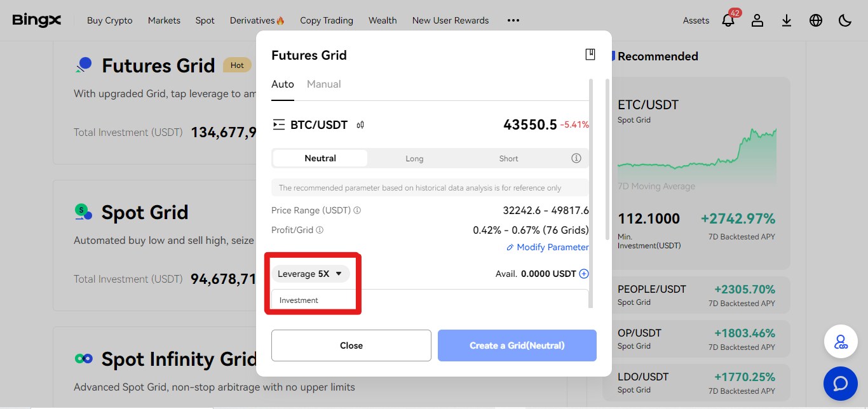
Task: Open the Futures Grid tutorial book icon
Action: coord(590,55)
